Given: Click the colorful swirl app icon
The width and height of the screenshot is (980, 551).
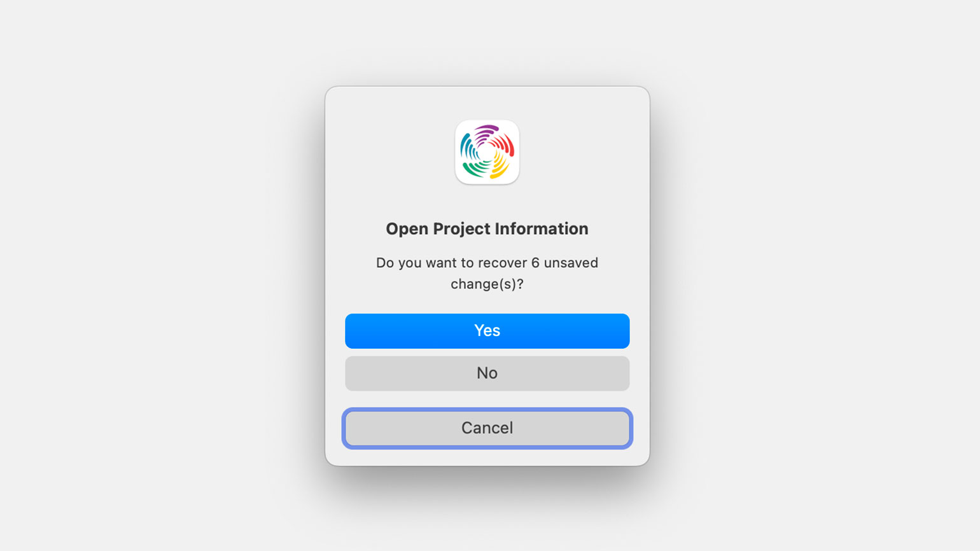Looking at the screenshot, I should click(487, 152).
